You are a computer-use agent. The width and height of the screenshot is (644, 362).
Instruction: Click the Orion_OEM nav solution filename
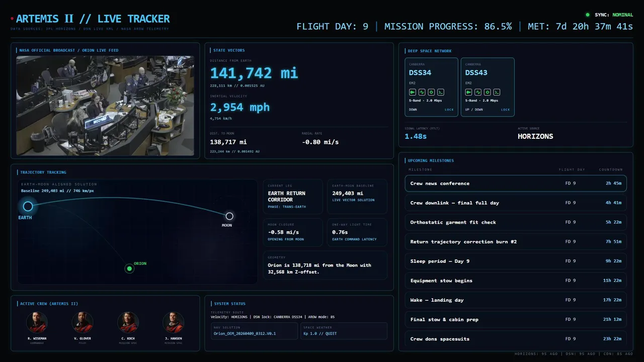(245, 333)
